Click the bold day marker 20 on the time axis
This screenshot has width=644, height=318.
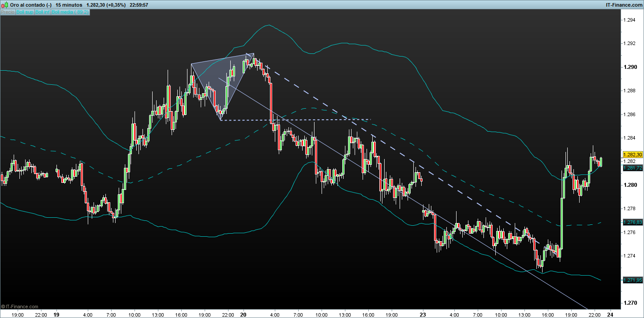pyautogui.click(x=243, y=315)
